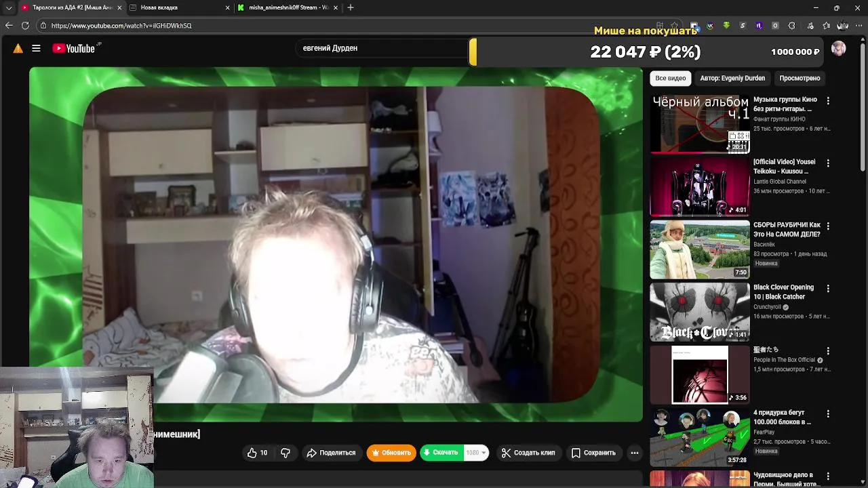Click the Поделиться share button
This screenshot has height=488, width=868.
click(x=331, y=453)
